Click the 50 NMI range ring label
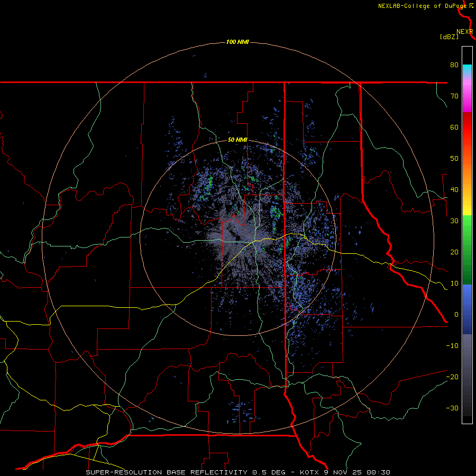 click(237, 140)
